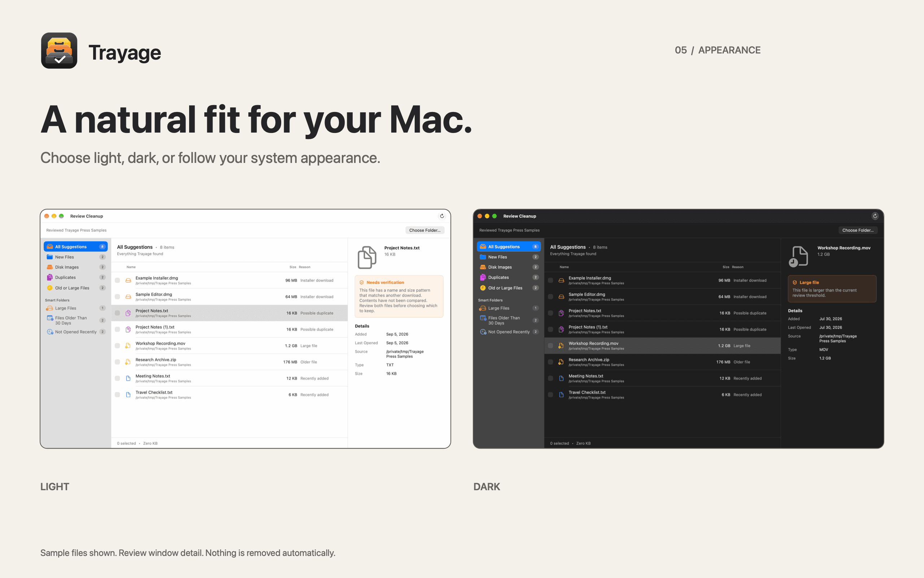Check the Sample Editor.dmg checkbox in dark window
The width and height of the screenshot is (924, 578).
click(550, 297)
